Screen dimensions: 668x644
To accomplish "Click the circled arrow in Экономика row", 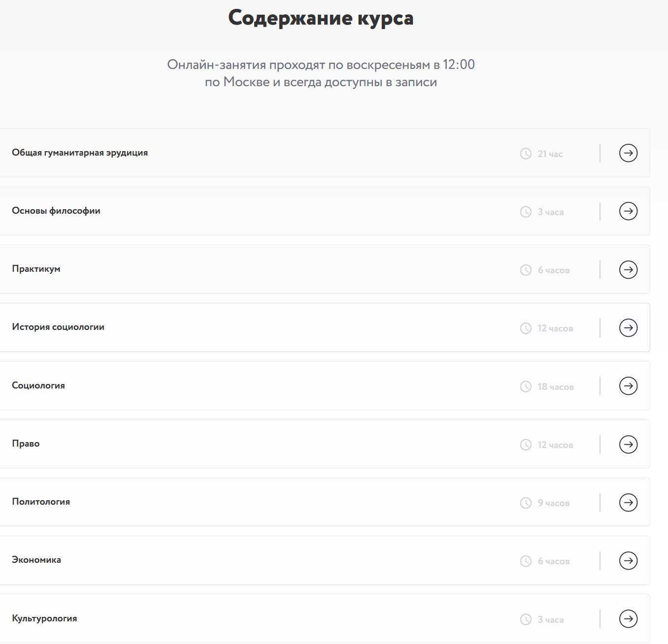I will click(x=628, y=560).
